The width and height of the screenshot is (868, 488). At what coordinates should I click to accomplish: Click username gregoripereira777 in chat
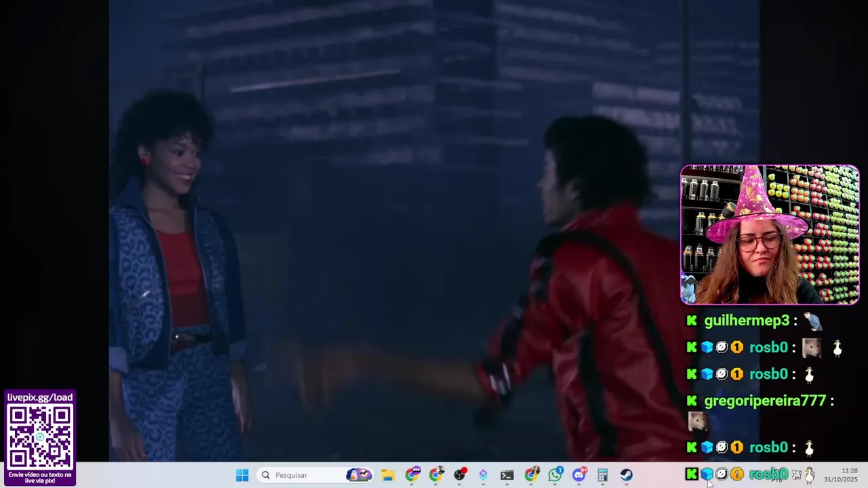tap(765, 401)
